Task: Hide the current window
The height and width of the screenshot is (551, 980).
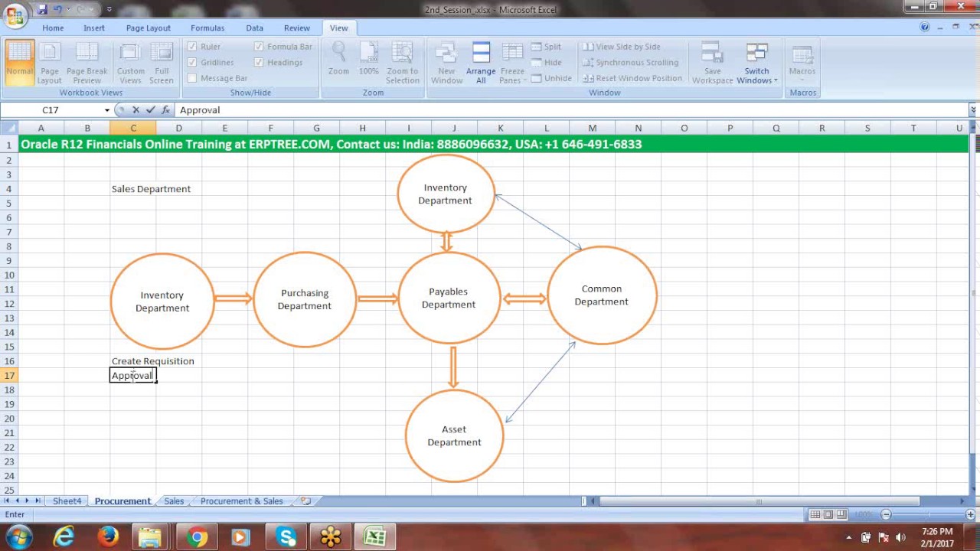Action: pos(546,63)
